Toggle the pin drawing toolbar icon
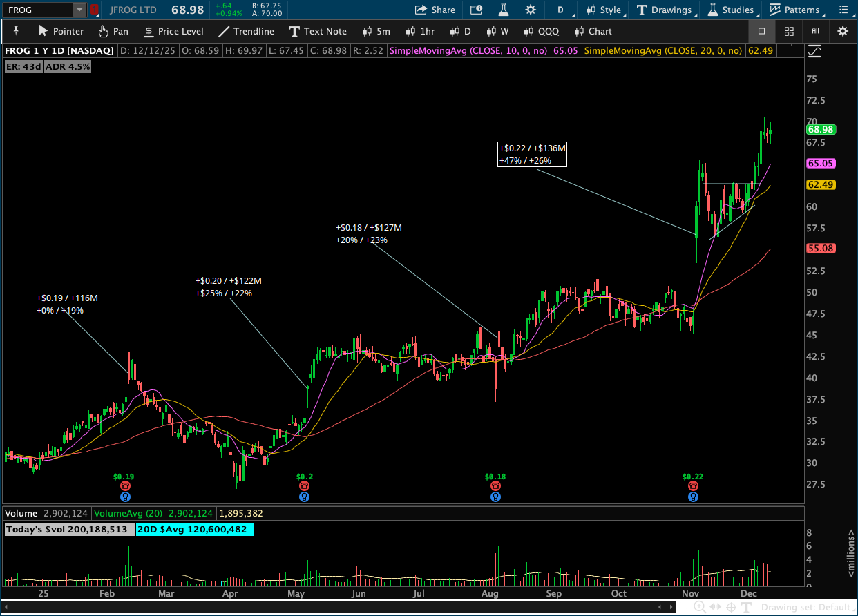 15,31
